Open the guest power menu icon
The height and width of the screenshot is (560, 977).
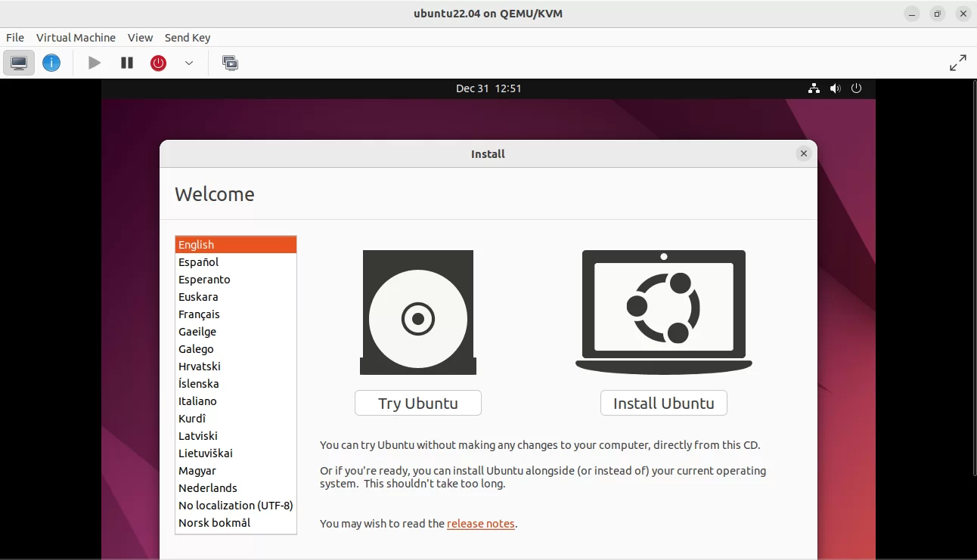tap(856, 88)
